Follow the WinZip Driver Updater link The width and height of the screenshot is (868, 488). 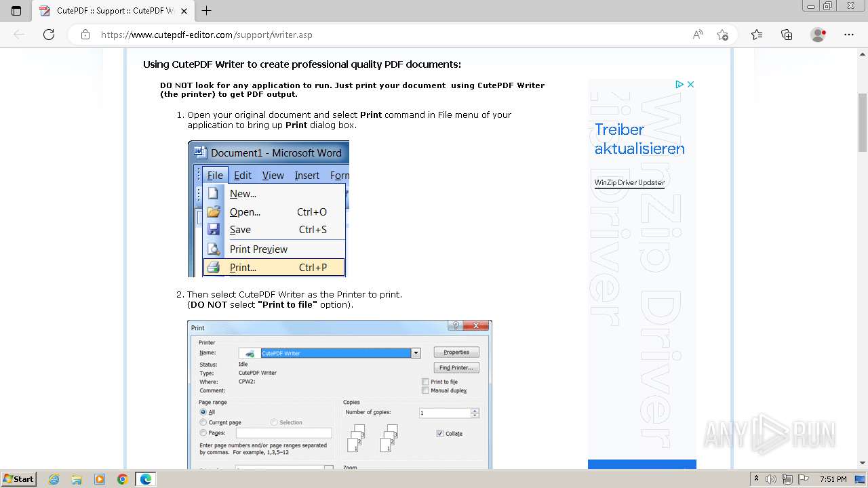coord(629,182)
